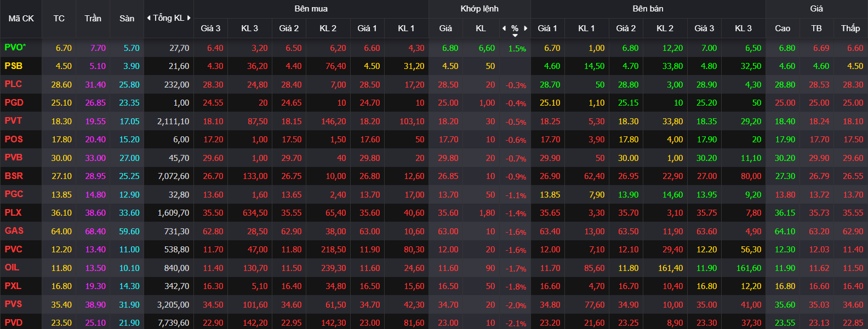Click BSR high price 27.30
Screen dimensions: 868x329
(x=785, y=176)
